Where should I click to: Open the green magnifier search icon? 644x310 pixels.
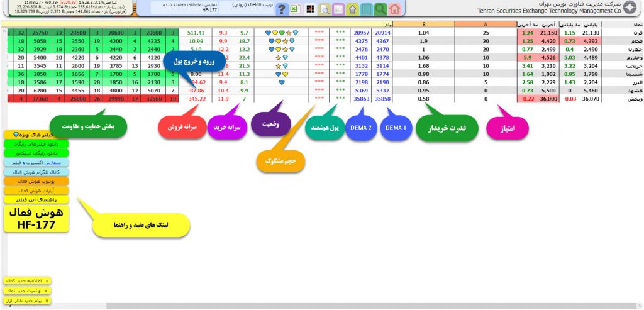point(380,9)
